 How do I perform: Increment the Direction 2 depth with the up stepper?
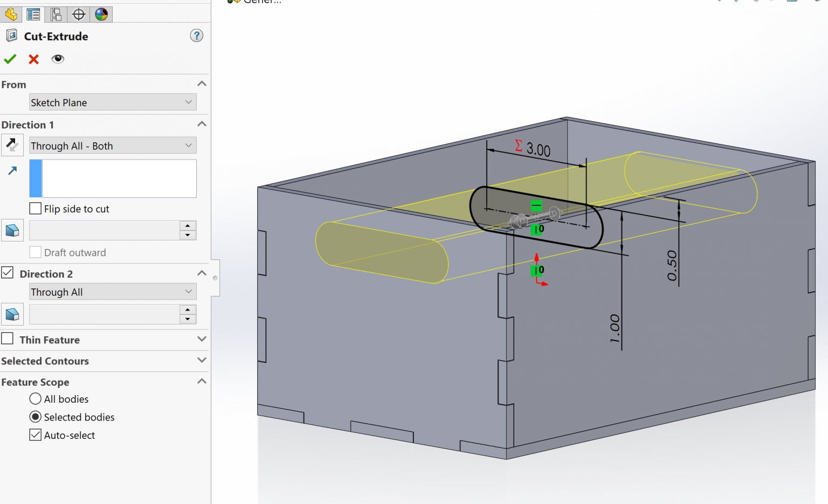coord(187,310)
